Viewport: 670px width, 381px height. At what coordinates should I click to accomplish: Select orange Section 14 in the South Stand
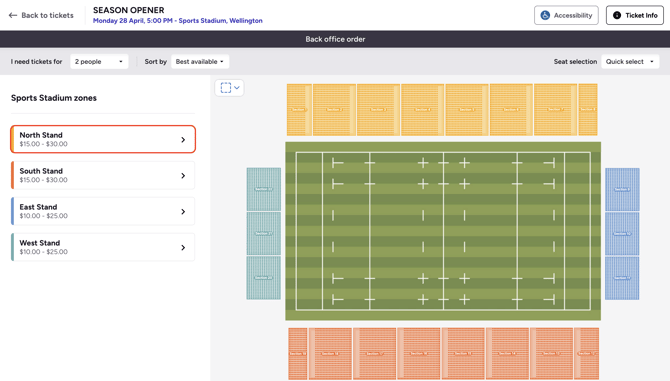pyautogui.click(x=508, y=354)
